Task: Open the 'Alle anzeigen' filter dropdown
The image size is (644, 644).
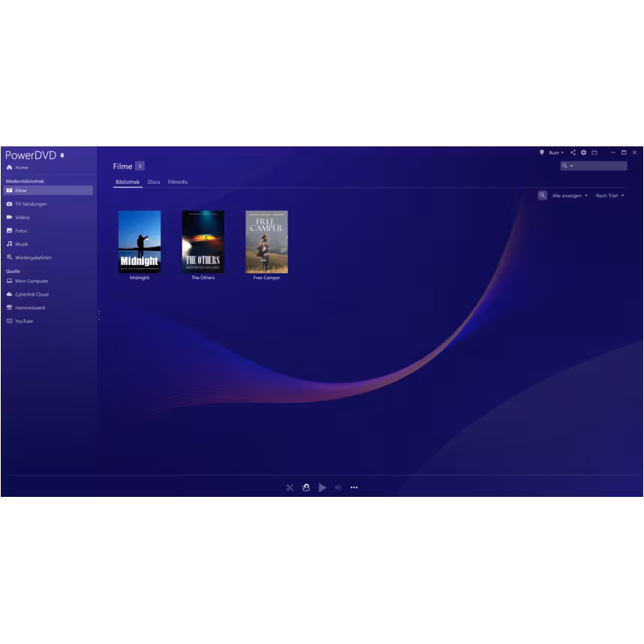Action: 570,195
